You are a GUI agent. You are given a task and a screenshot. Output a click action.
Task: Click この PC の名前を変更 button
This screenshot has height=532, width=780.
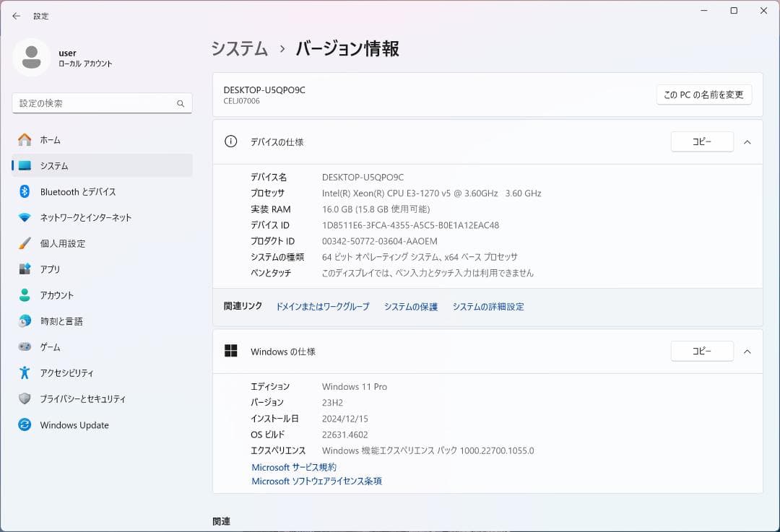703,94
